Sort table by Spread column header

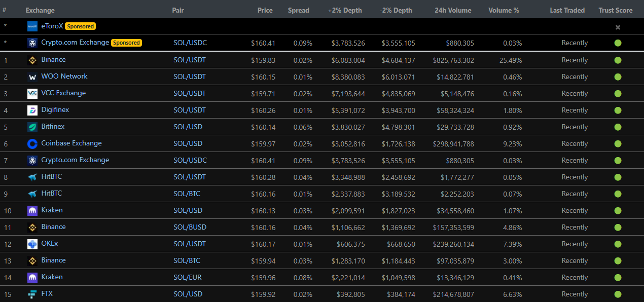coord(298,10)
